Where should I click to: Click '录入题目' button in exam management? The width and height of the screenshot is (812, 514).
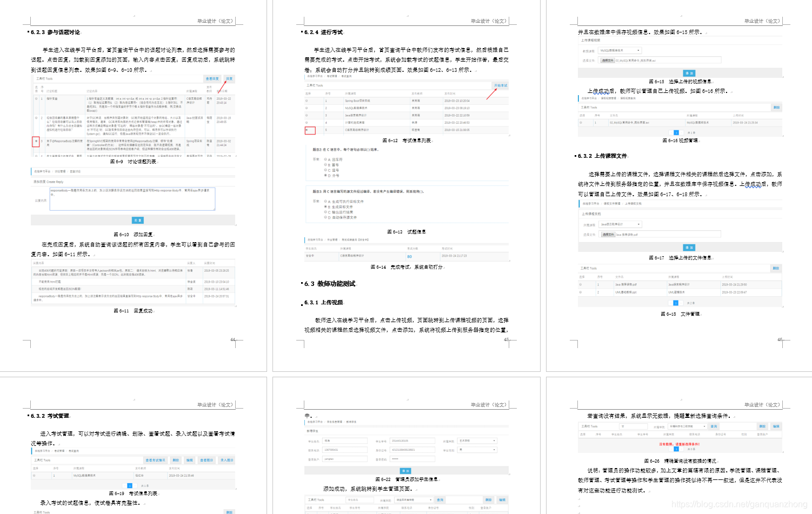[x=227, y=460]
